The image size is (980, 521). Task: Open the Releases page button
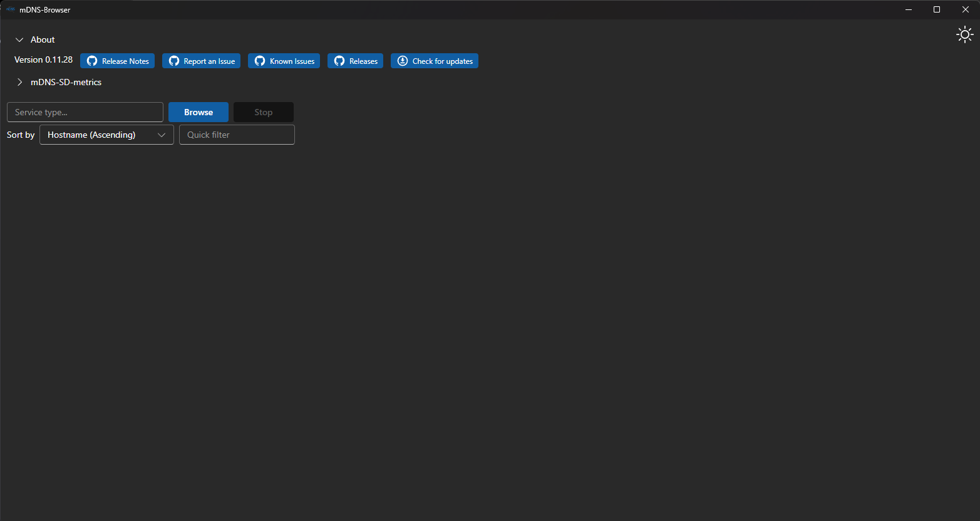point(355,61)
